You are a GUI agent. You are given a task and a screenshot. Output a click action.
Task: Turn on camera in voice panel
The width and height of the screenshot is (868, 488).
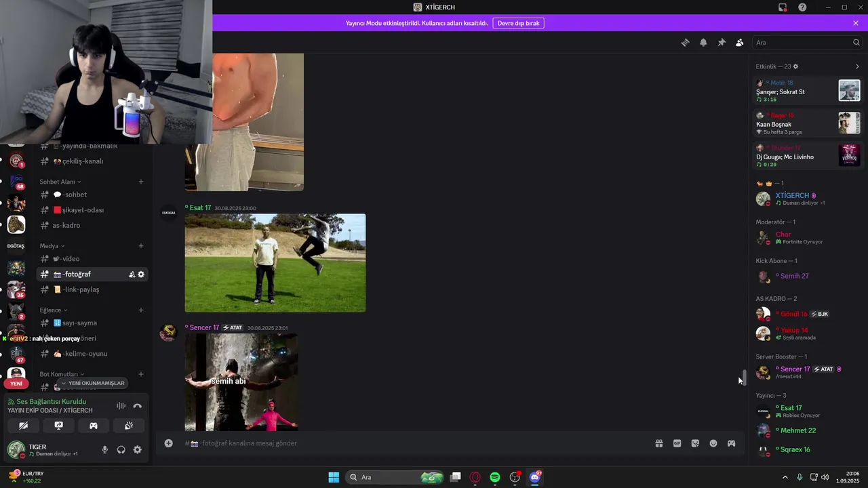click(x=24, y=426)
